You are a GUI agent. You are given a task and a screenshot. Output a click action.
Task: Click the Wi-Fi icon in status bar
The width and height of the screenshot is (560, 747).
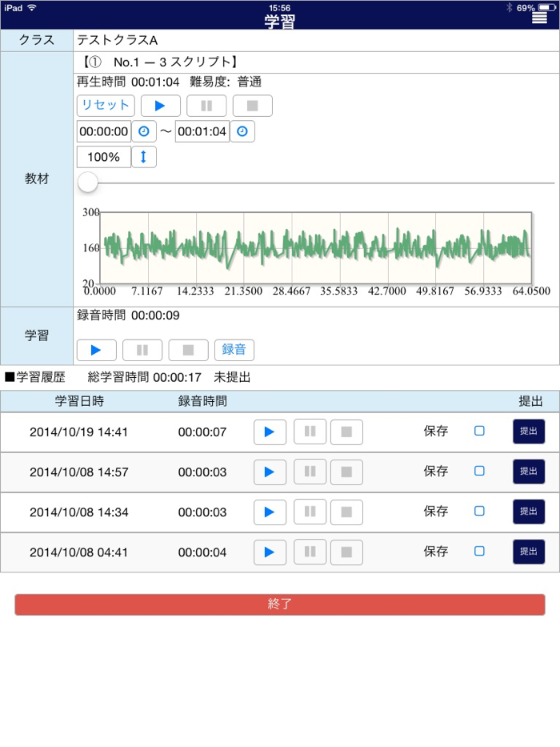click(32, 8)
